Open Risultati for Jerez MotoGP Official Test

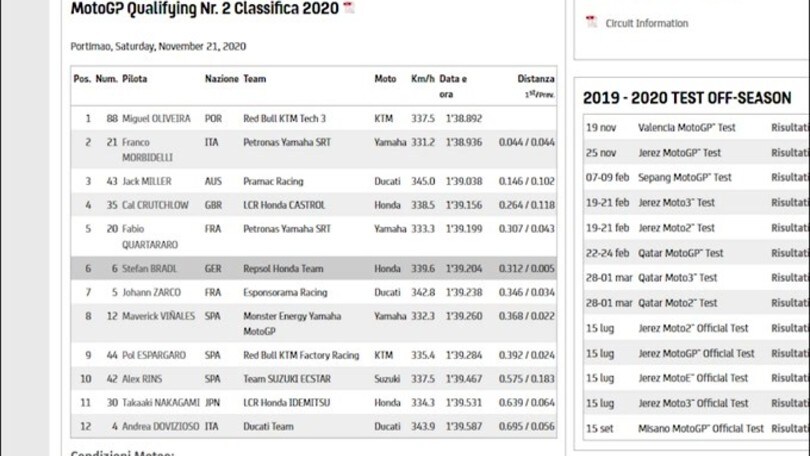pyautogui.click(x=790, y=353)
